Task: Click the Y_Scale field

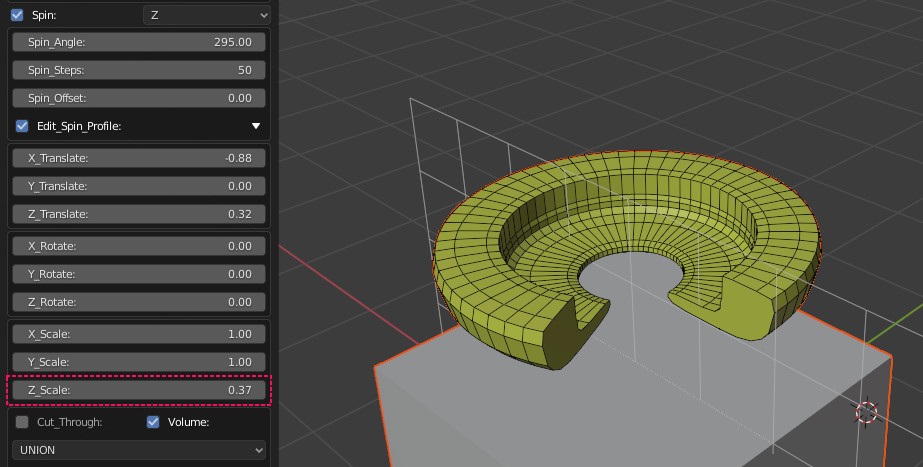Action: click(139, 362)
